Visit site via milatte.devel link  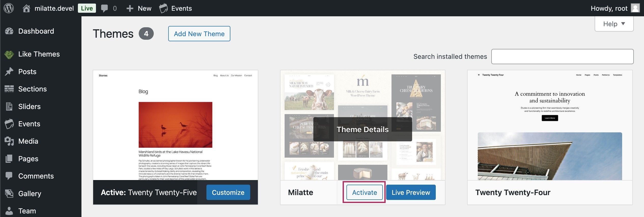click(54, 8)
